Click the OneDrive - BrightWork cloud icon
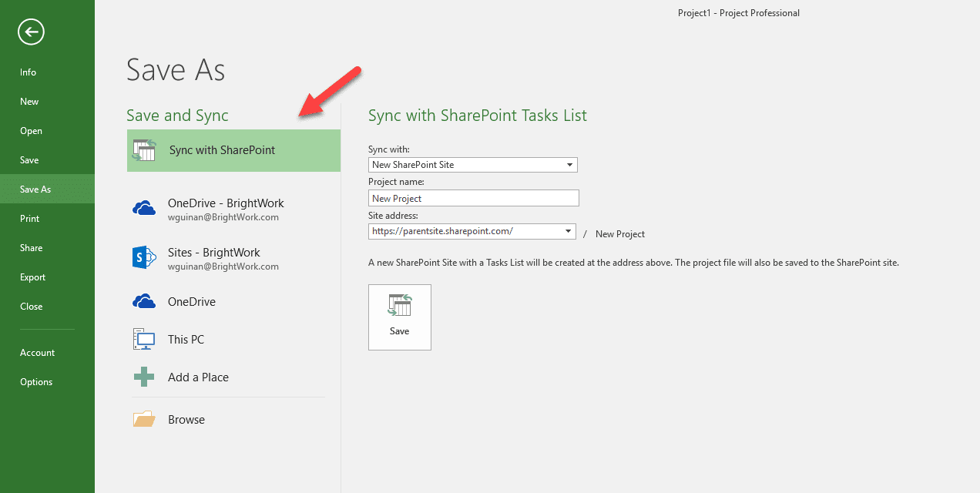The height and width of the screenshot is (493, 980). 145,208
